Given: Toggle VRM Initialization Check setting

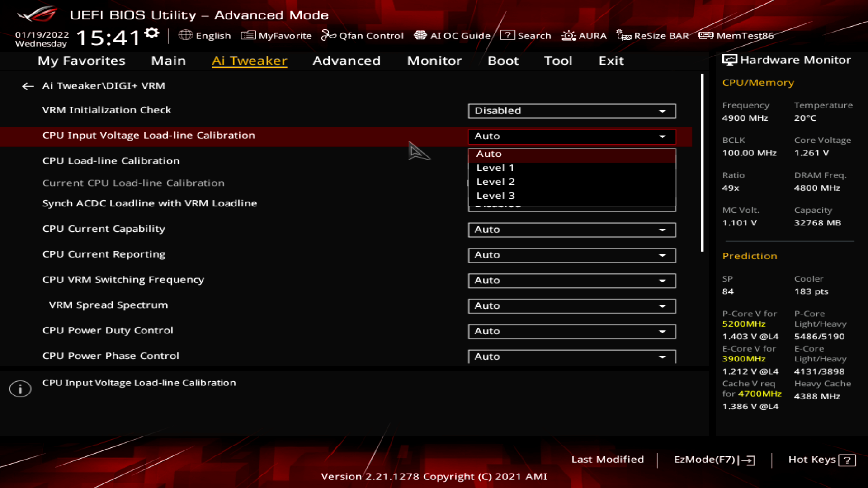Looking at the screenshot, I should tap(571, 110).
